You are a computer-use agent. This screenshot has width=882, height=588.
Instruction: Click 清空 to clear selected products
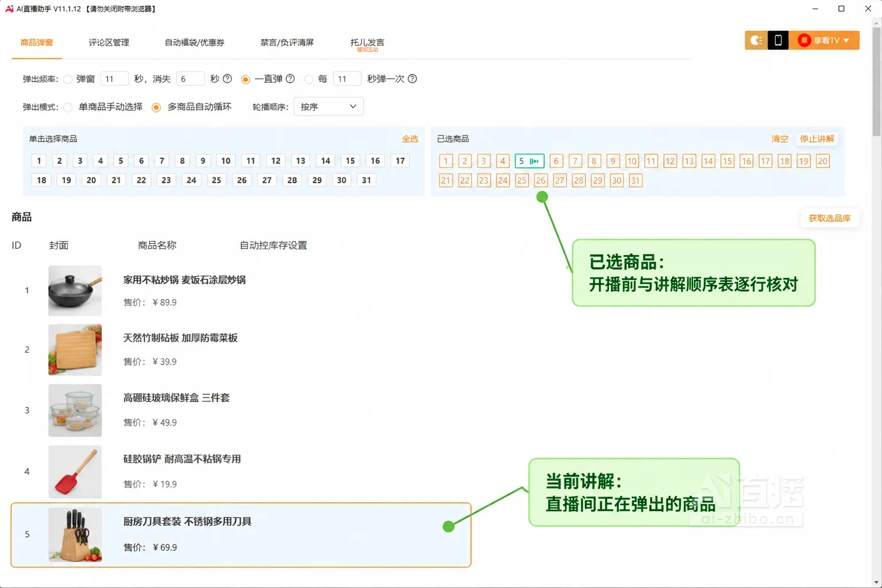click(780, 139)
